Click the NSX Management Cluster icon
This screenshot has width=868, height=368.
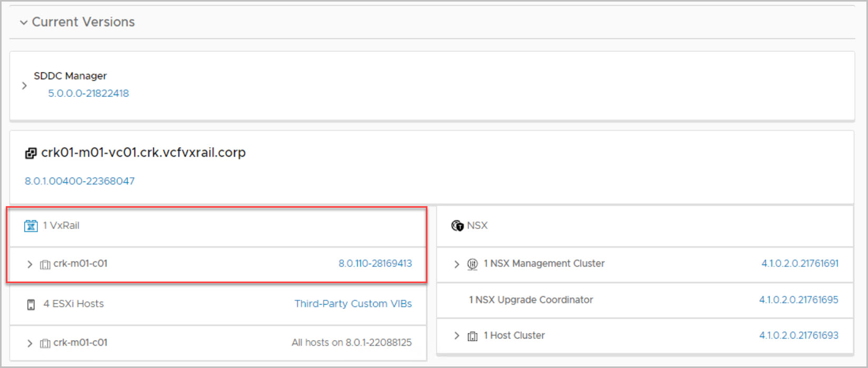tap(473, 264)
